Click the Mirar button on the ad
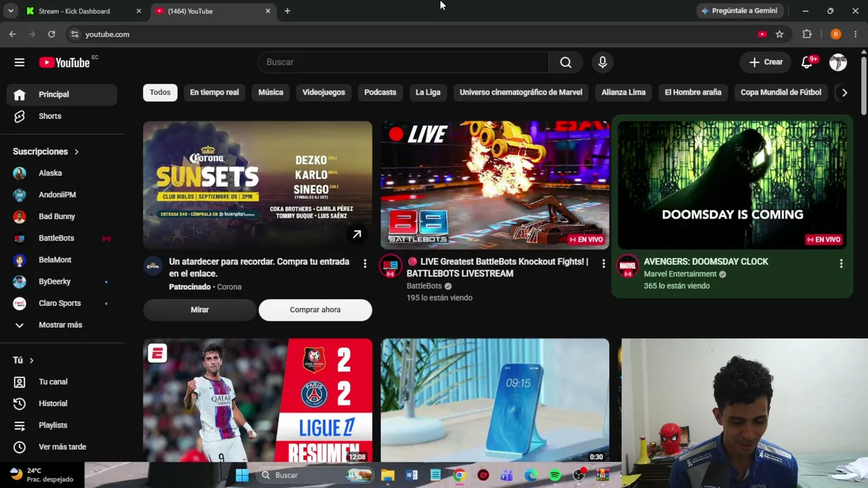This screenshot has height=488, width=868. tap(199, 310)
